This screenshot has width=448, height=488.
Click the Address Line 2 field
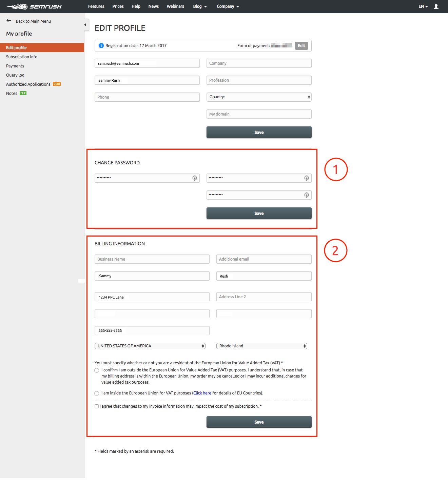pyautogui.click(x=264, y=297)
